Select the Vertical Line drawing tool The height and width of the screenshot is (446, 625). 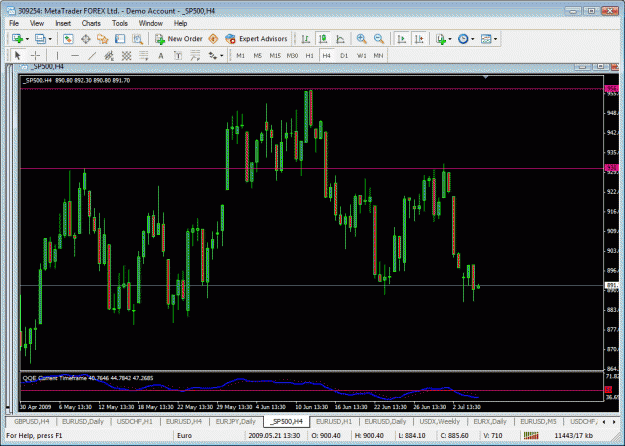pyautogui.click(x=57, y=55)
